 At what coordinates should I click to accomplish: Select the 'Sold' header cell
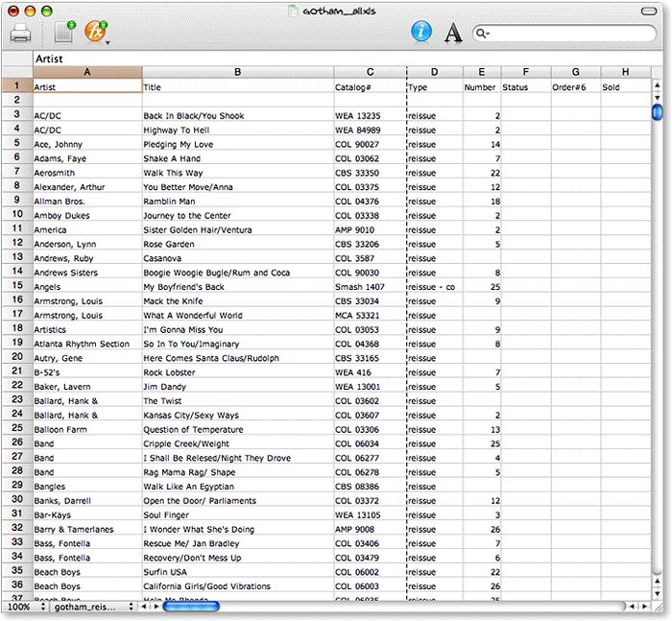pyautogui.click(x=626, y=87)
